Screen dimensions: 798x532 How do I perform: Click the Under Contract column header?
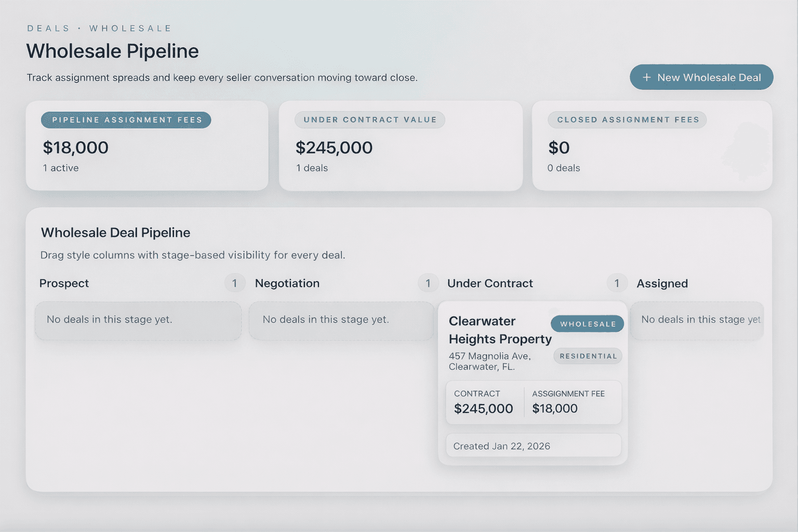tap(490, 283)
